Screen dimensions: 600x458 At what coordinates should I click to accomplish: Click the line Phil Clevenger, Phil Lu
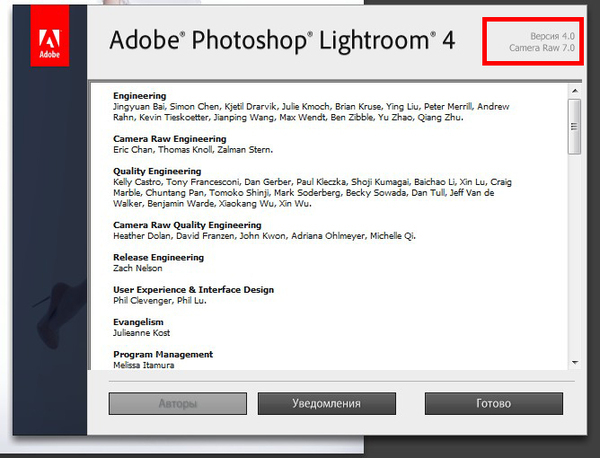pyautogui.click(x=160, y=300)
